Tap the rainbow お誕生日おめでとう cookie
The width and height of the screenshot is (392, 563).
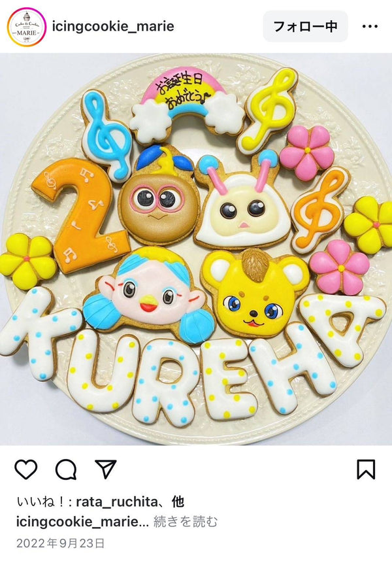(x=186, y=105)
